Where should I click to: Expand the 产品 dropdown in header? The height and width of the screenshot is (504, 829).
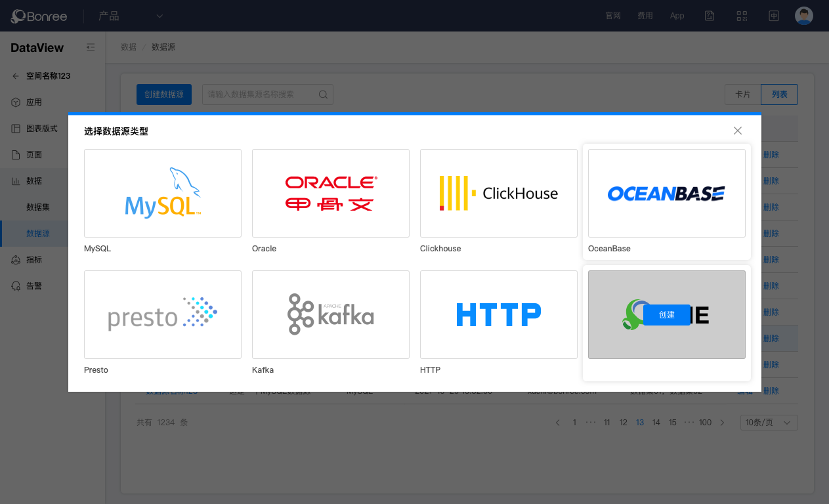159,16
